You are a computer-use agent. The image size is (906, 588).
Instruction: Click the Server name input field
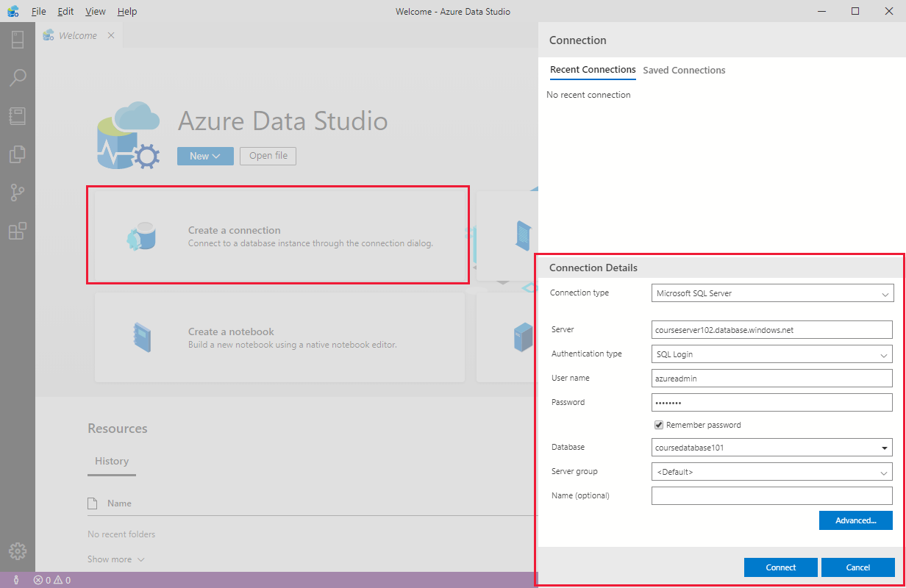pos(771,329)
